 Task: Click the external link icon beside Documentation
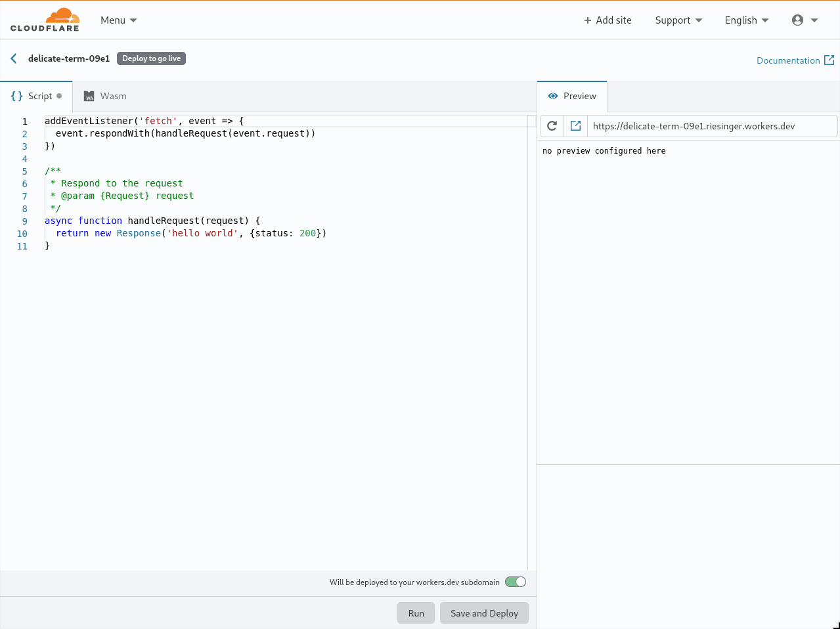(x=829, y=60)
